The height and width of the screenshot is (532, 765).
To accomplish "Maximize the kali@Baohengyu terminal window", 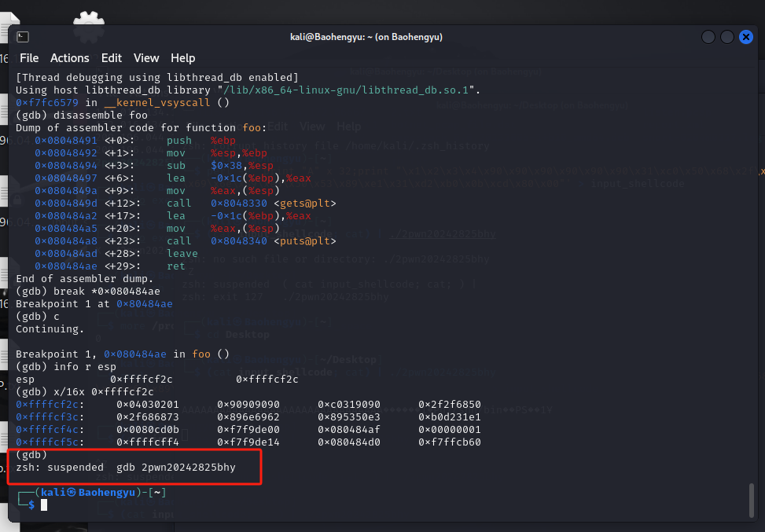I will coord(727,37).
